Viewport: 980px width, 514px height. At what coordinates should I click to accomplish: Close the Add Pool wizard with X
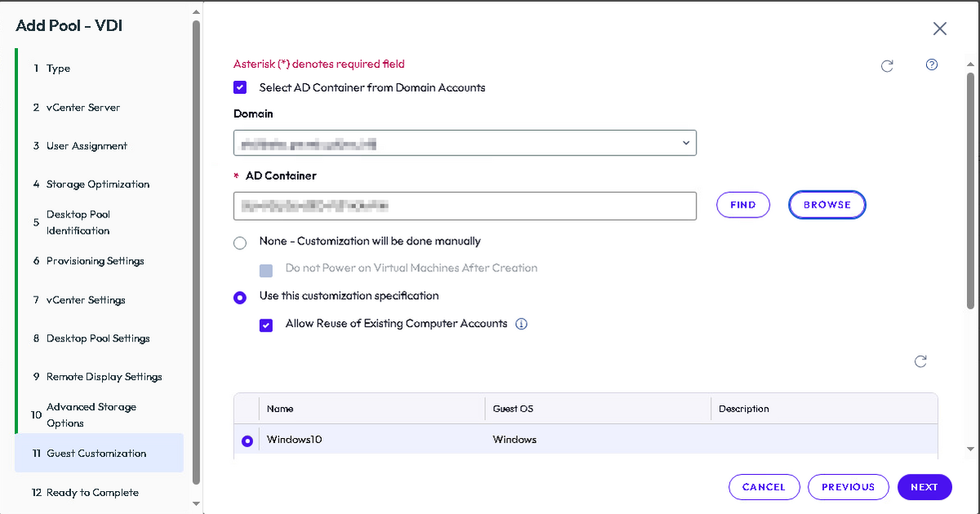click(x=940, y=29)
